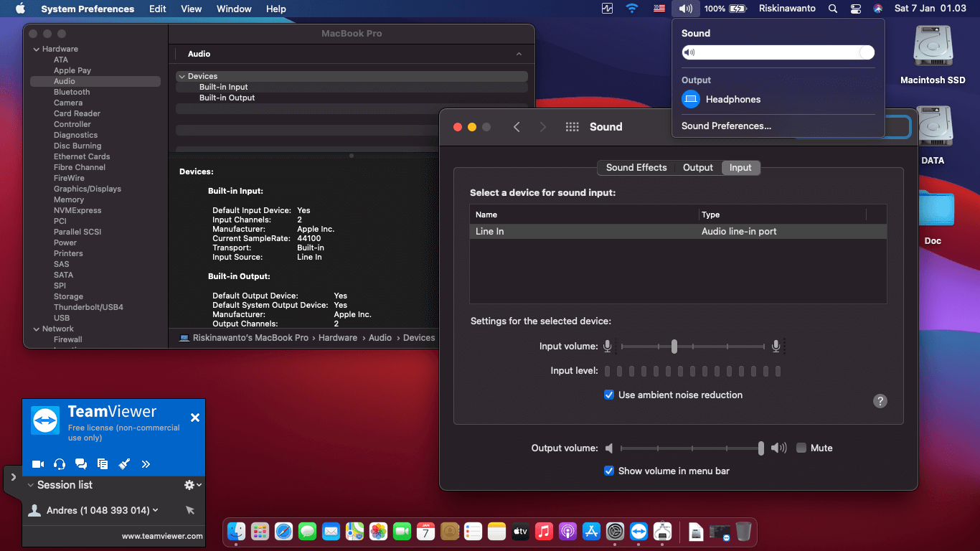The height and width of the screenshot is (551, 980).
Task: Open Sound Preferences… from the menu
Action: click(726, 126)
